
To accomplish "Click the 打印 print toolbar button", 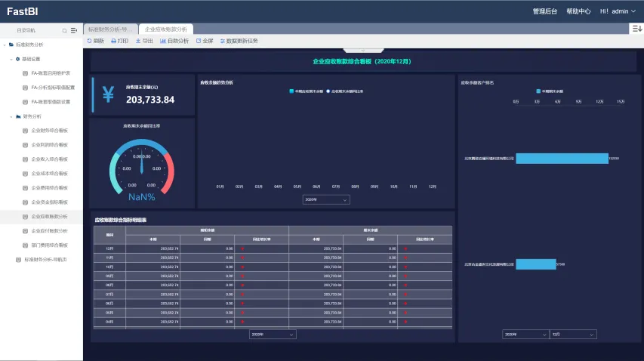I will (x=119, y=41).
